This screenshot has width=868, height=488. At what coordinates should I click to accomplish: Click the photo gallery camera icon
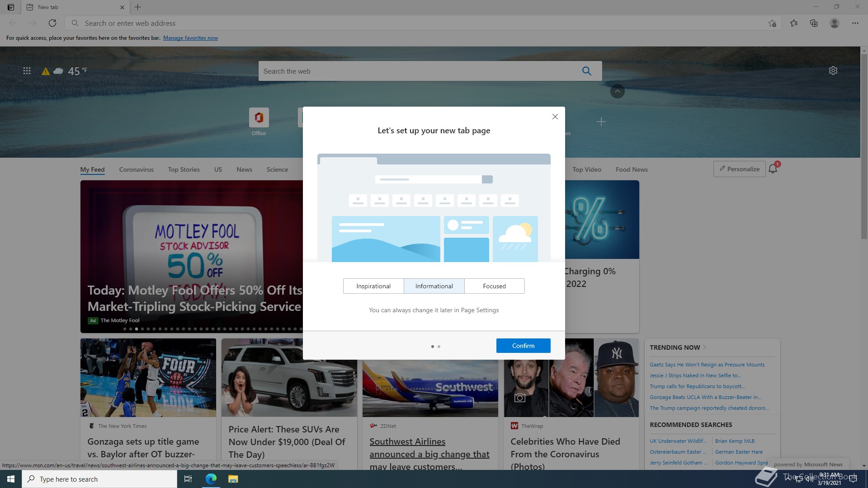(520, 398)
